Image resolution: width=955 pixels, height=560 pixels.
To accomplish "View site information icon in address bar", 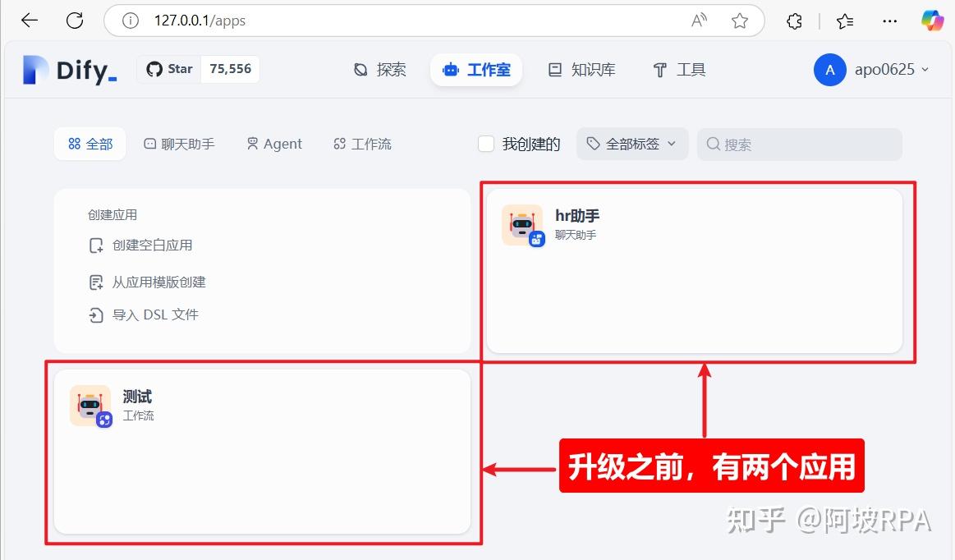I will [130, 21].
